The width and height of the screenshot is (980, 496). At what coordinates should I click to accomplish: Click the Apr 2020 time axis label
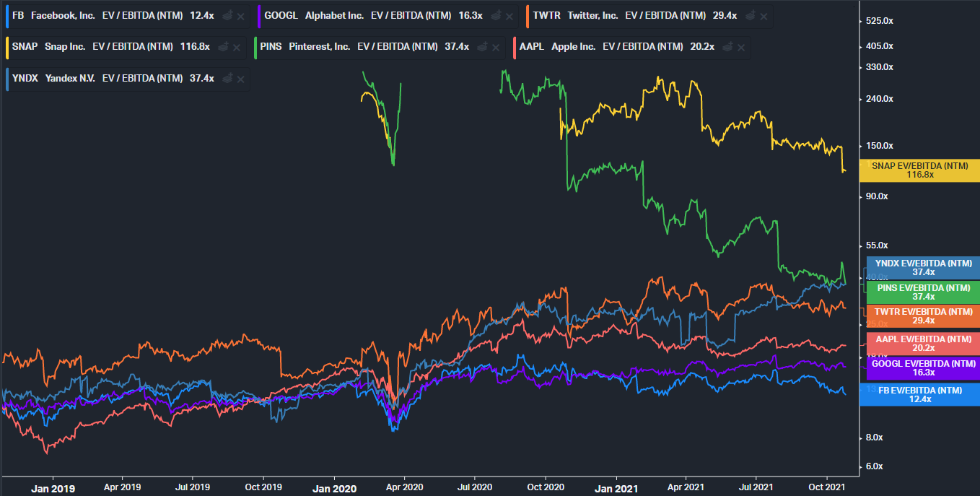405,487
